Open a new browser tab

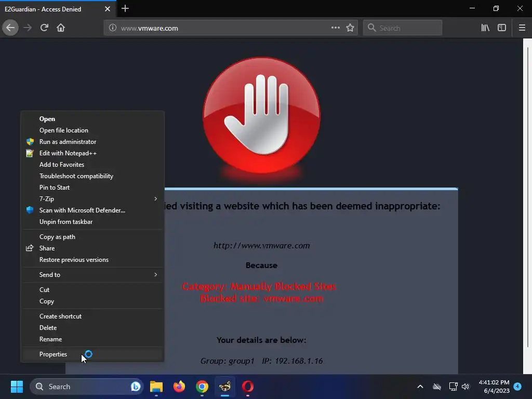125,8
